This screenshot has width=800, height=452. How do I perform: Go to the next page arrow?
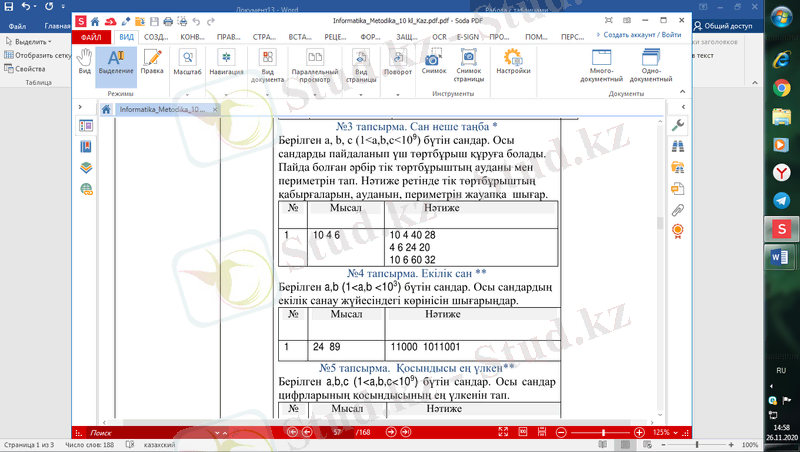(390, 432)
